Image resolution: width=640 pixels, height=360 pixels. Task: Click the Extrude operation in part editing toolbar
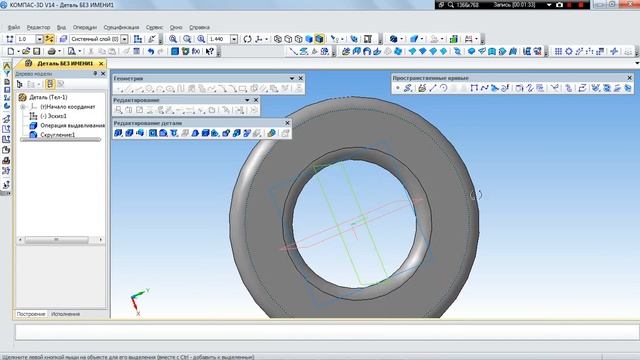click(x=118, y=133)
